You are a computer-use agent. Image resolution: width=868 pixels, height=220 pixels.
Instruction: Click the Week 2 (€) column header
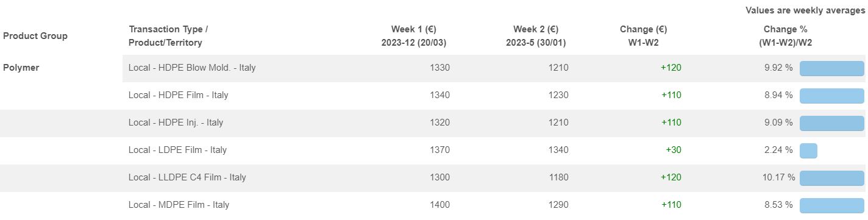536,36
